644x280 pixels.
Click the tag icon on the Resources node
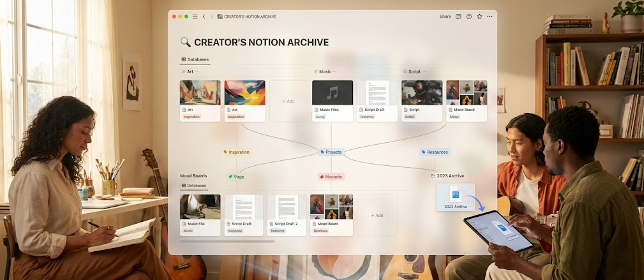[x=423, y=152]
